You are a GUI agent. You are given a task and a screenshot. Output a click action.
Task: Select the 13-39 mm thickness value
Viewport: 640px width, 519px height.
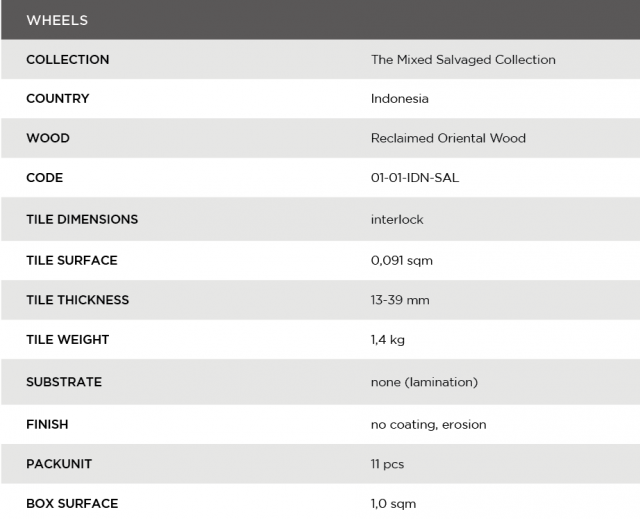point(400,300)
